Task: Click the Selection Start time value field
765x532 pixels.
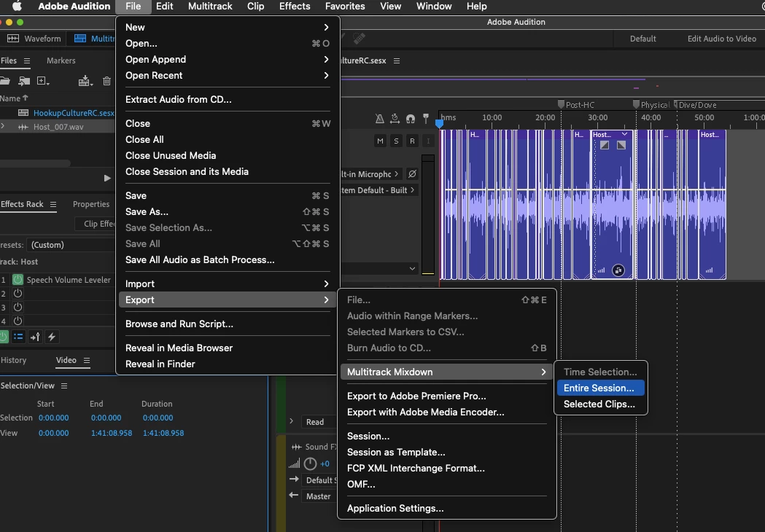Action: (x=54, y=418)
